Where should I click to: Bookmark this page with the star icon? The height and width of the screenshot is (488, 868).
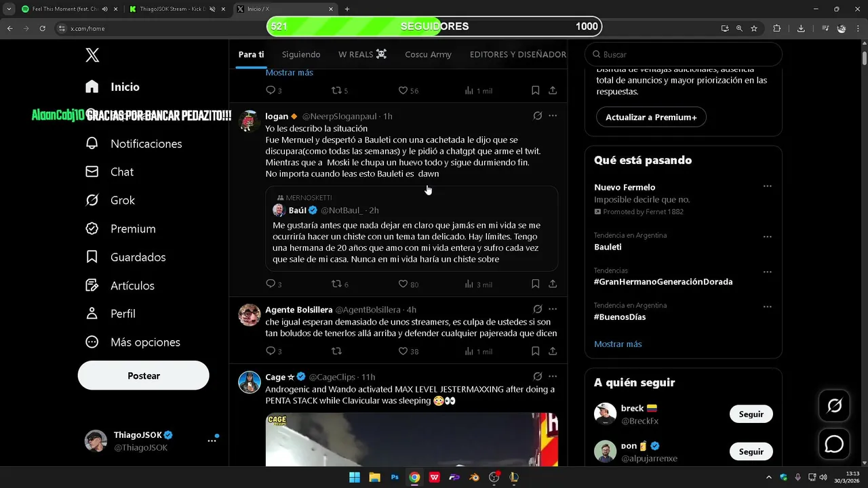point(754,28)
